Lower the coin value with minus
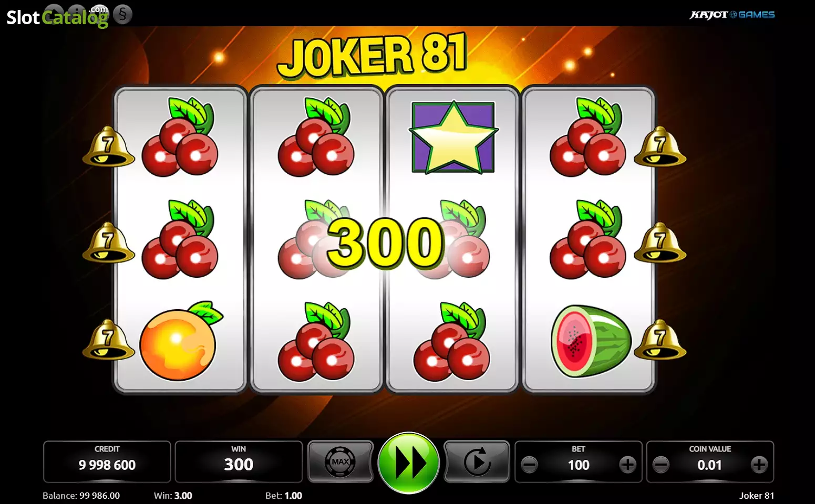 click(x=661, y=465)
